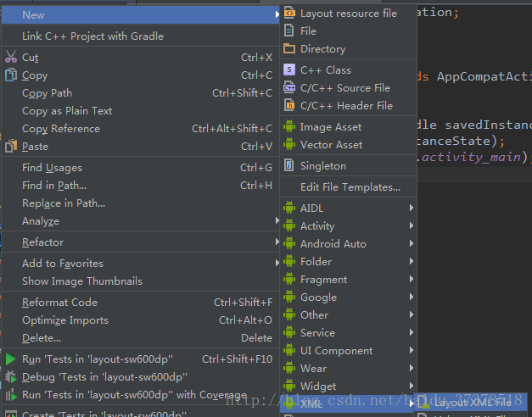Open Add to Favorites submenu
This screenshot has height=417, width=532.
point(141,263)
